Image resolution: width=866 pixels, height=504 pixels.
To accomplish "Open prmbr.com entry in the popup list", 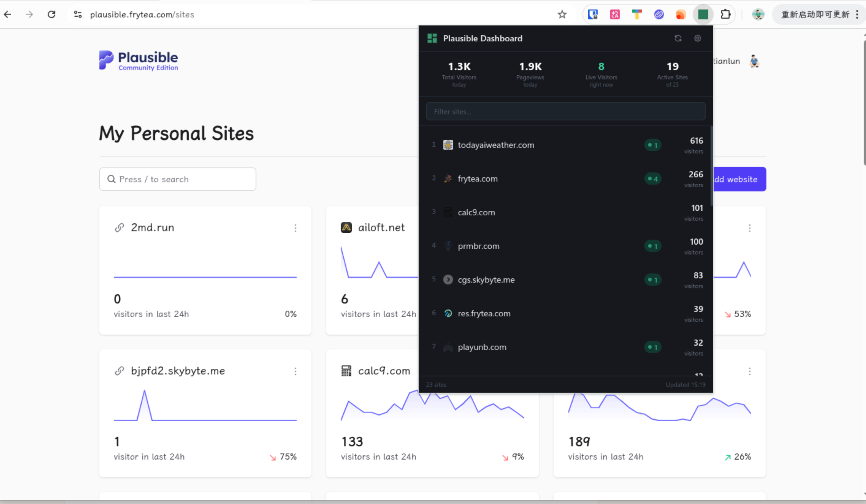I will [x=478, y=246].
